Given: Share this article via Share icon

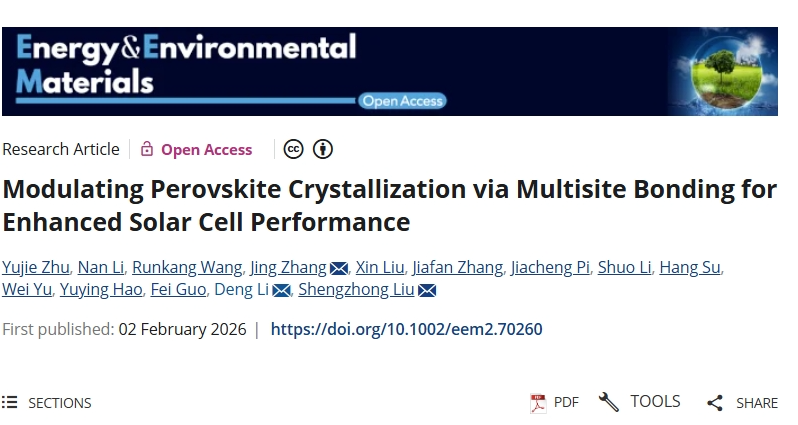Looking at the screenshot, I should (742, 403).
